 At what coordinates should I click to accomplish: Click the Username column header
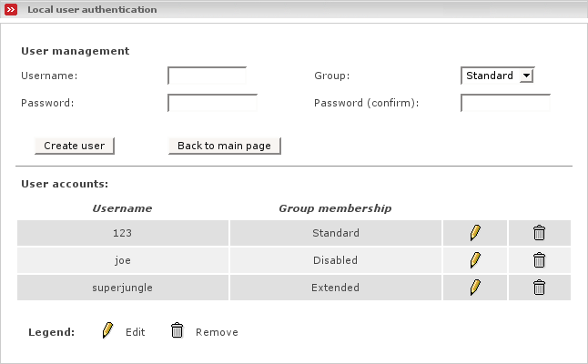pos(122,208)
